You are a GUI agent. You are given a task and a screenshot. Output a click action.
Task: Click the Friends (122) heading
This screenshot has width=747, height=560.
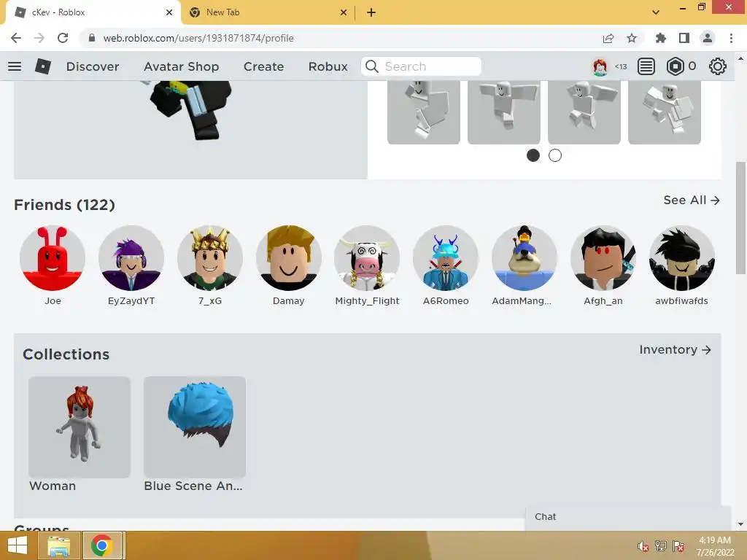[x=64, y=205]
